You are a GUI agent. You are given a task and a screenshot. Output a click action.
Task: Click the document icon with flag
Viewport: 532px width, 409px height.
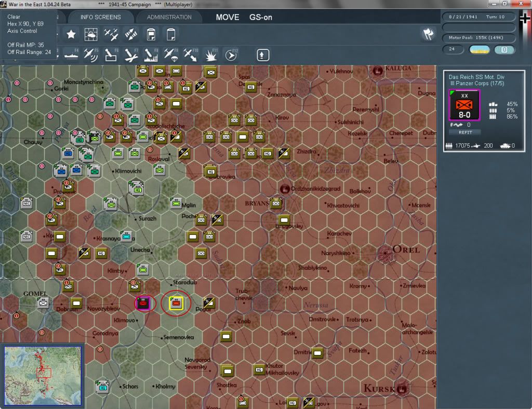point(151,34)
